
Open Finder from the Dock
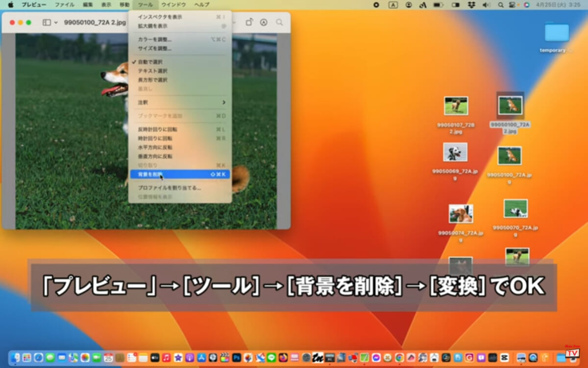pos(15,358)
